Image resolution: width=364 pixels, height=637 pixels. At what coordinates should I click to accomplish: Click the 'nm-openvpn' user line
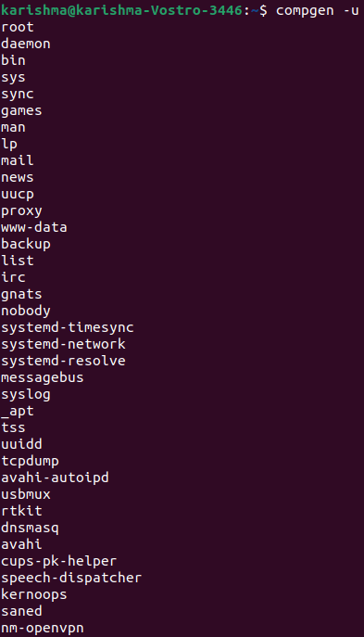(43, 628)
